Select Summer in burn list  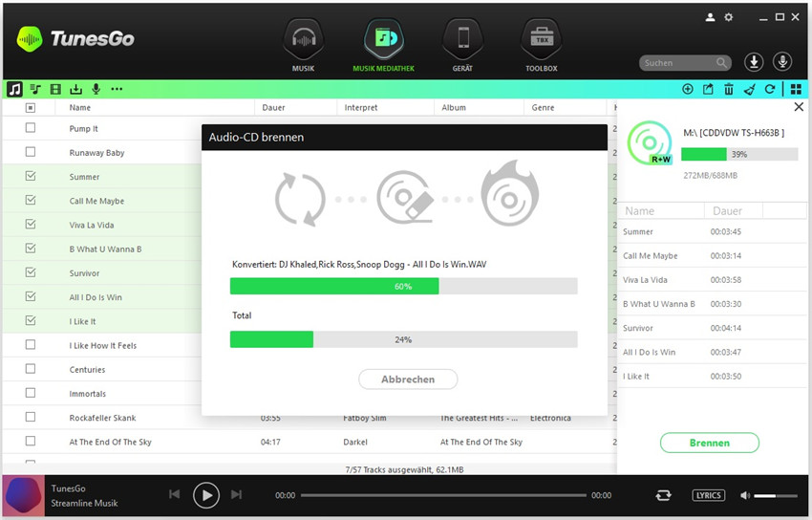point(712,231)
